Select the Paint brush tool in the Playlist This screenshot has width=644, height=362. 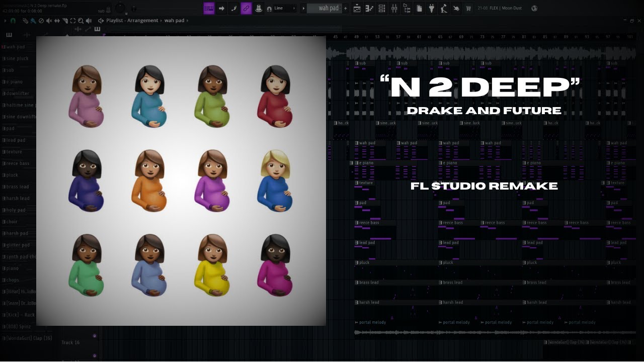[33, 21]
